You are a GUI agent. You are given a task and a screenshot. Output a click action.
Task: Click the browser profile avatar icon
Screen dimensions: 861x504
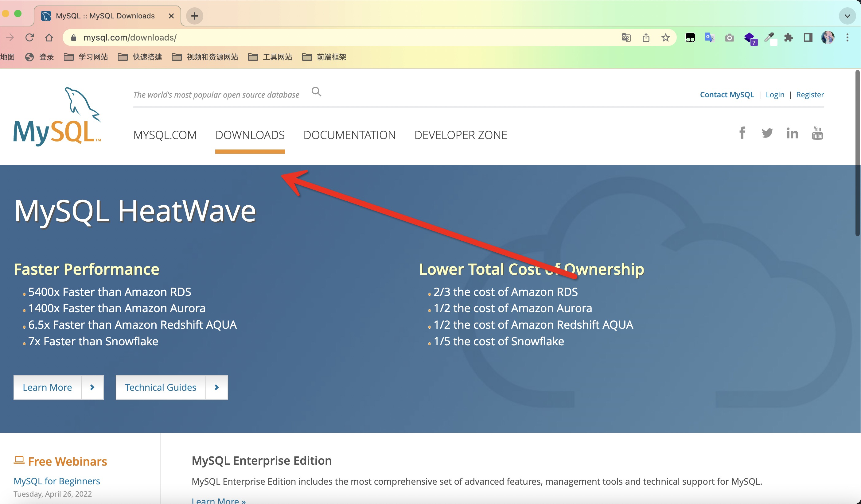click(828, 37)
